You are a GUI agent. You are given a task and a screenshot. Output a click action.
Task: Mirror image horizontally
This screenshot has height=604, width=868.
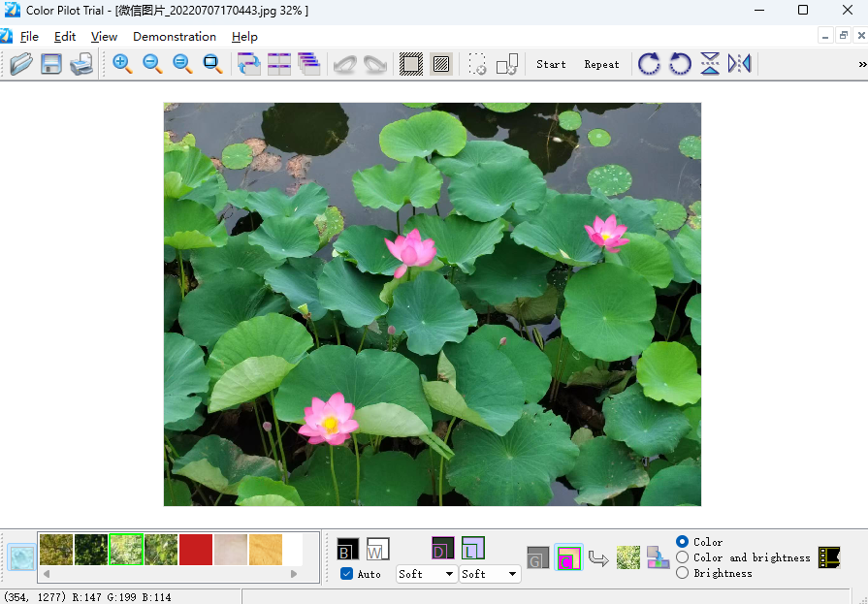tap(740, 64)
